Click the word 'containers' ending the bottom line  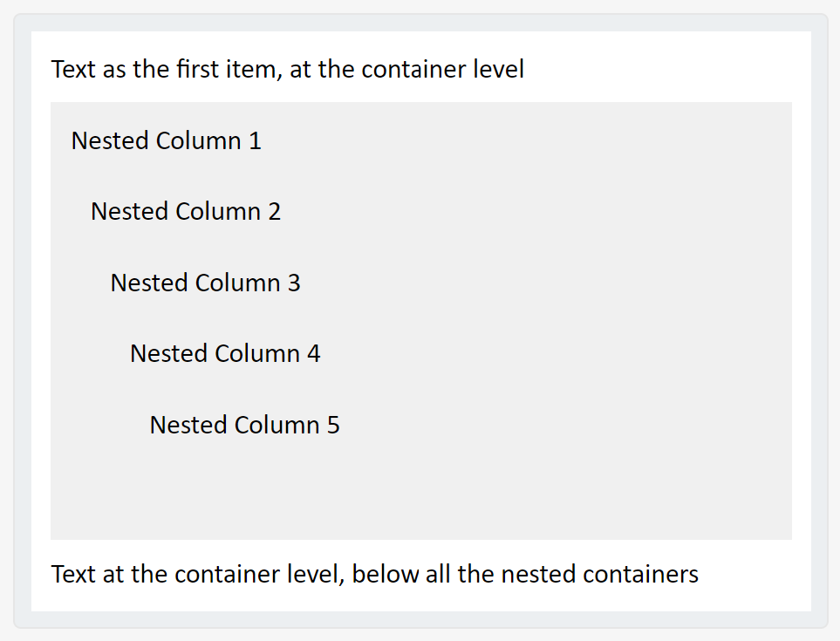[641, 574]
